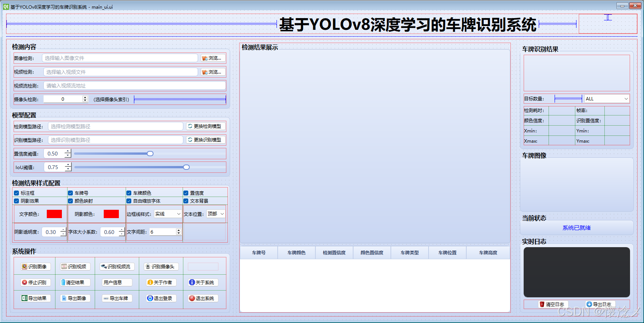Viewport: 644px width, 323px height.
Task: Open 关于作者 info
Action: [161, 282]
